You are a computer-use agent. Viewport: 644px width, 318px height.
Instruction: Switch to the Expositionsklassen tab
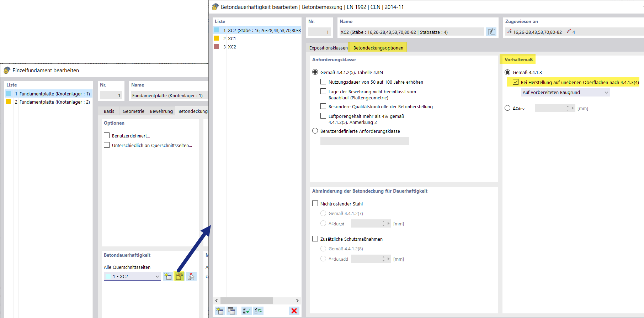(328, 48)
